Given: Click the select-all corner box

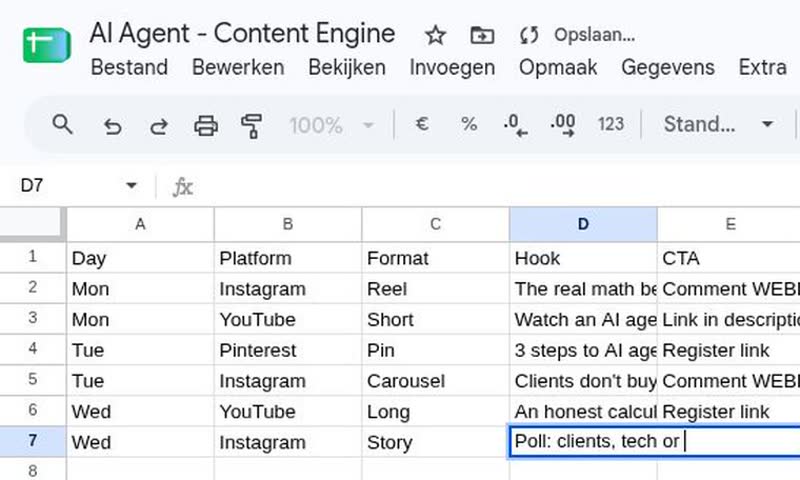Looking at the screenshot, I should 31,223.
